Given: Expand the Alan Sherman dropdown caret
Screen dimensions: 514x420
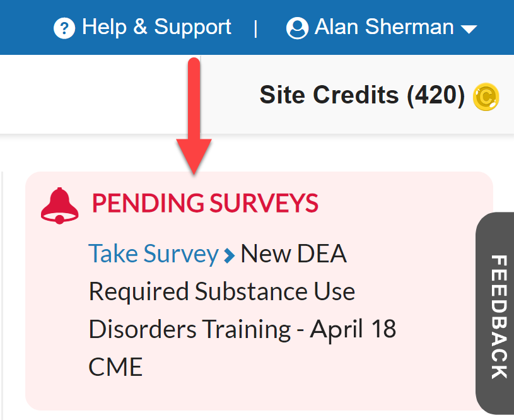Looking at the screenshot, I should click(469, 29).
